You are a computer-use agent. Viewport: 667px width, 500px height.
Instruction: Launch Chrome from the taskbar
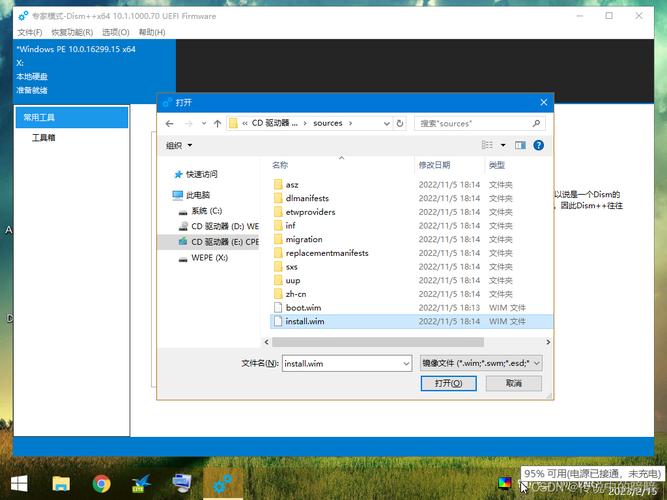[101, 484]
